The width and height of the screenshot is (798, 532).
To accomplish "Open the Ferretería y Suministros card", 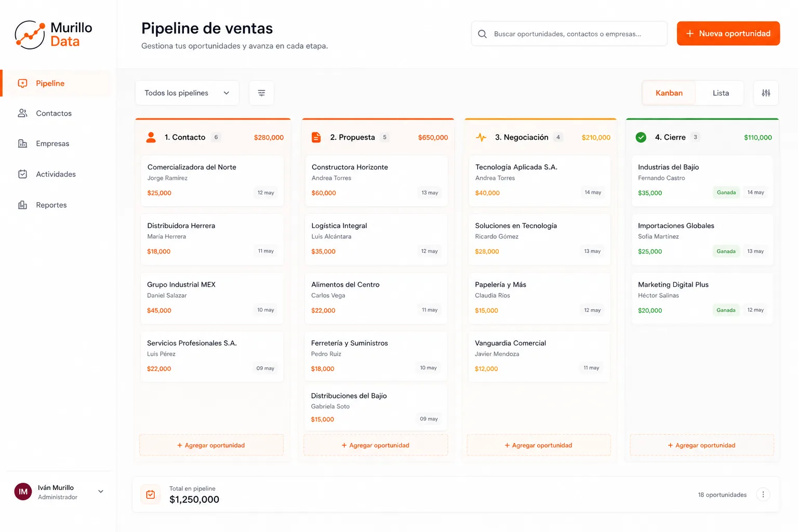I will (376, 356).
